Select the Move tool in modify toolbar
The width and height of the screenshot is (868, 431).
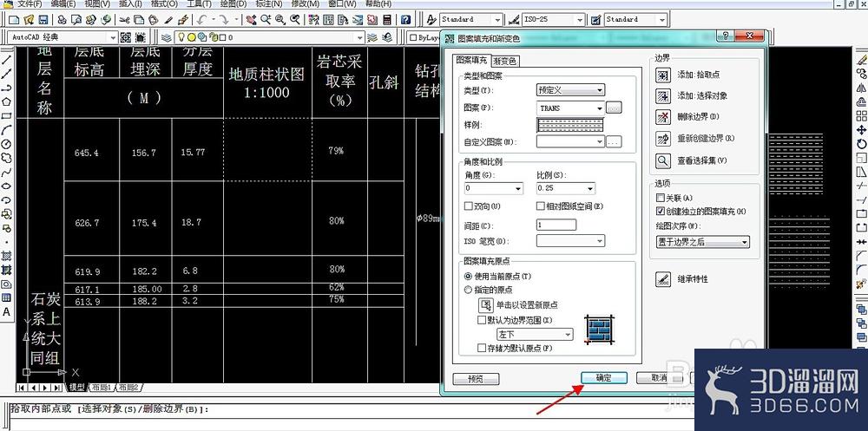(x=861, y=130)
